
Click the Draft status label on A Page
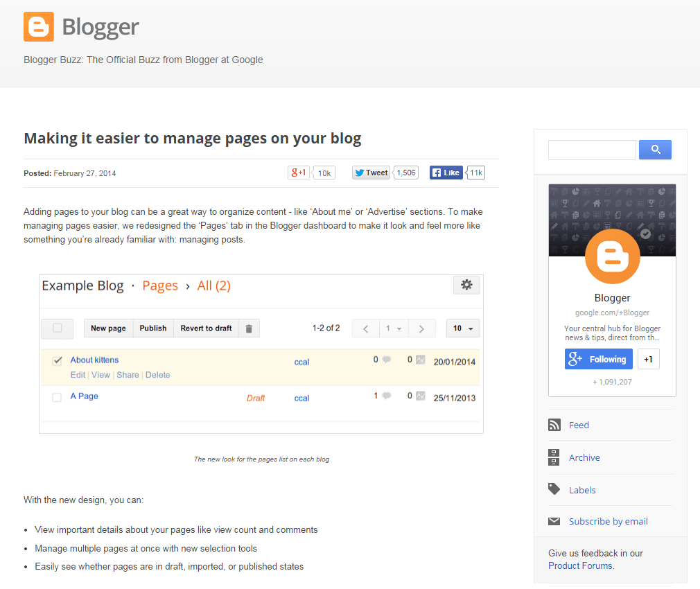point(256,398)
